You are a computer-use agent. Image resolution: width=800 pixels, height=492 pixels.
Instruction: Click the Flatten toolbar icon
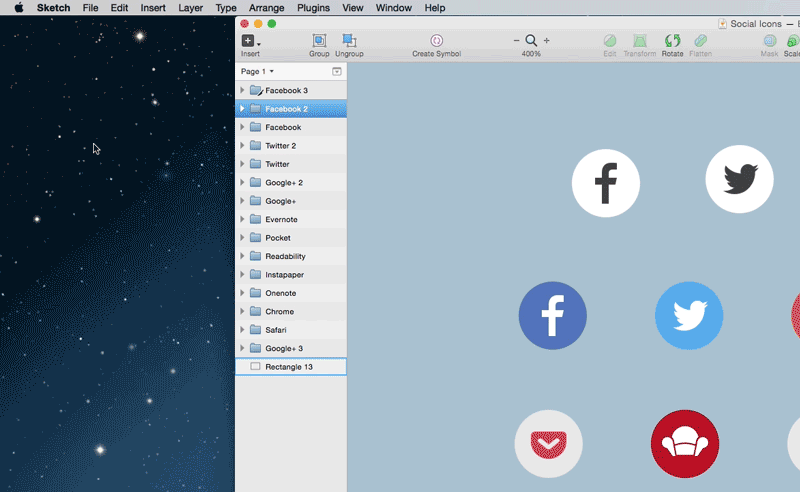tap(701, 40)
